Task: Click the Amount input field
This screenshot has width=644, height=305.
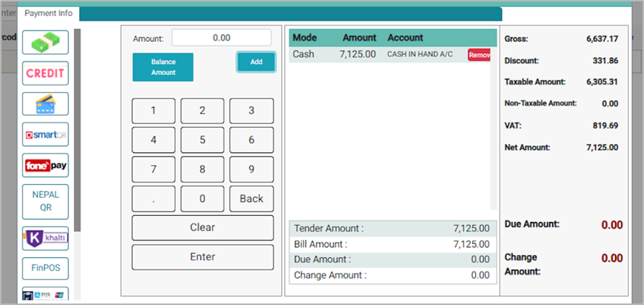Action: 221,37
